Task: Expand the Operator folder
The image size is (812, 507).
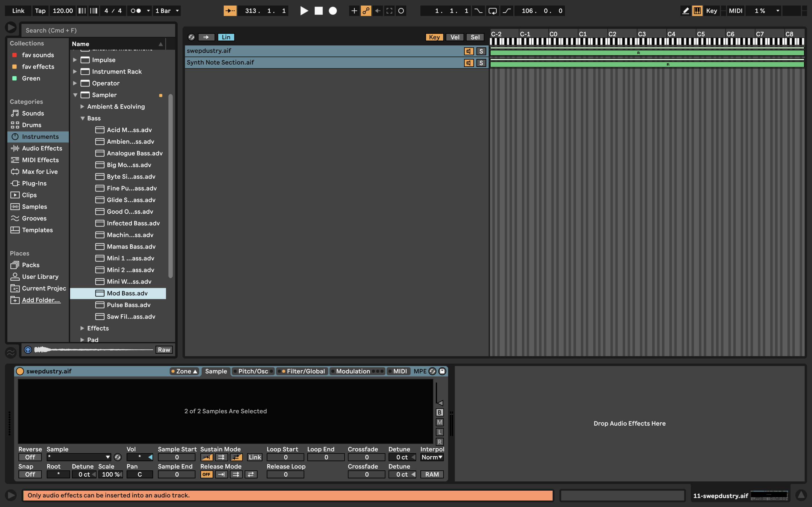Action: click(75, 83)
